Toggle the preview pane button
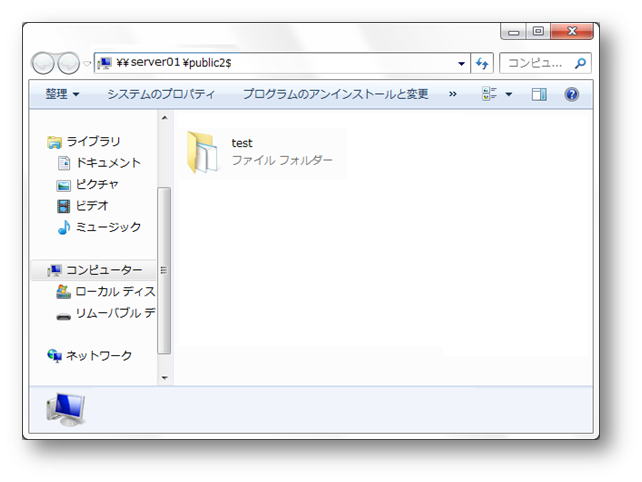The height and width of the screenshot is (482, 642). (x=539, y=95)
